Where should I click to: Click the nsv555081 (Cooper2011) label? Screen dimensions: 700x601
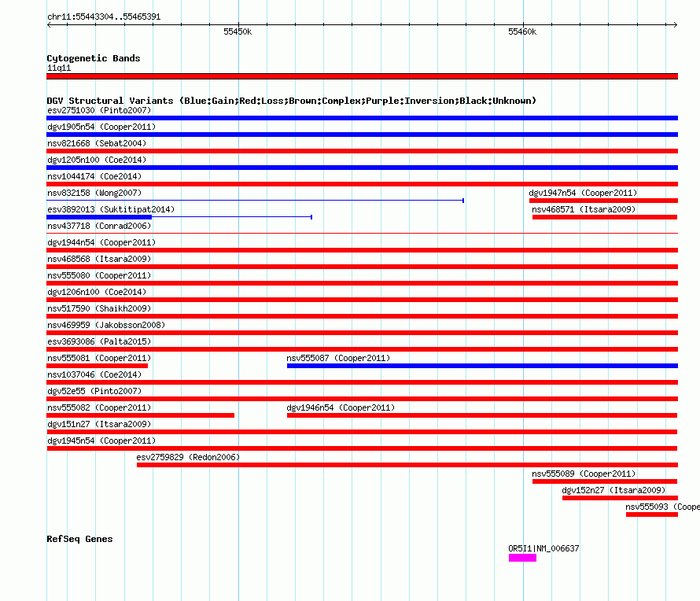99,358
